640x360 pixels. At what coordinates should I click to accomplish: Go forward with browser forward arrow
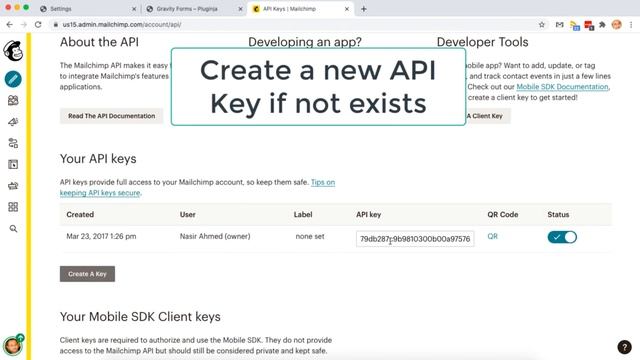pyautogui.click(x=24, y=24)
